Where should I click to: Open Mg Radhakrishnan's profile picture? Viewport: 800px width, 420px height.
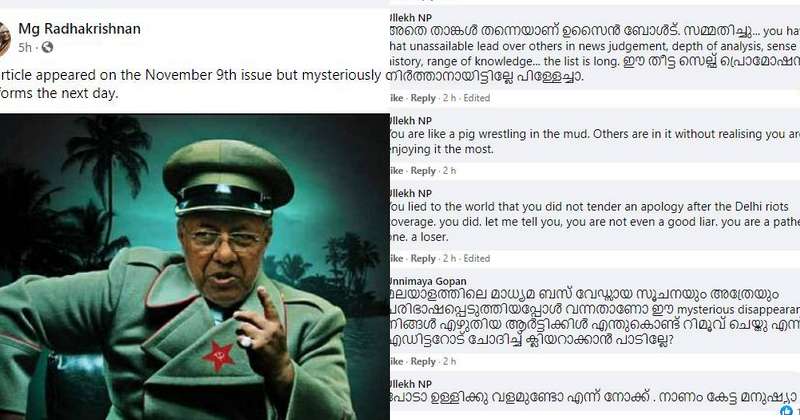(5, 39)
